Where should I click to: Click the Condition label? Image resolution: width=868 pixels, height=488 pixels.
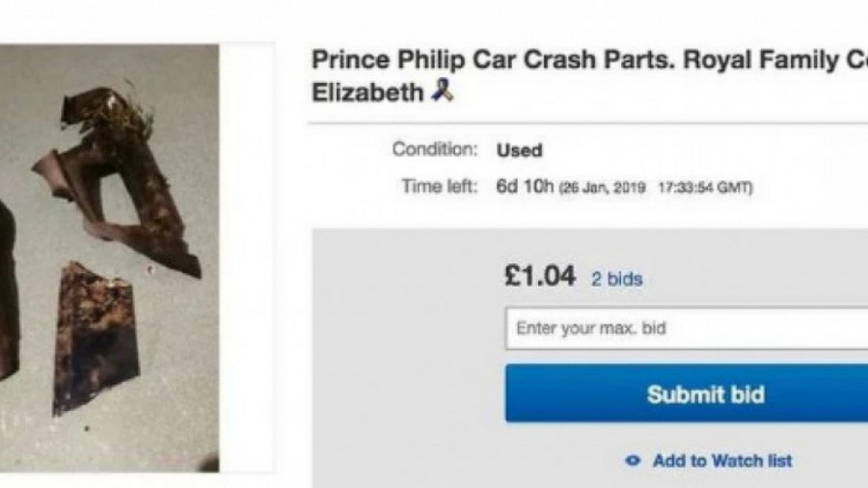tap(434, 150)
